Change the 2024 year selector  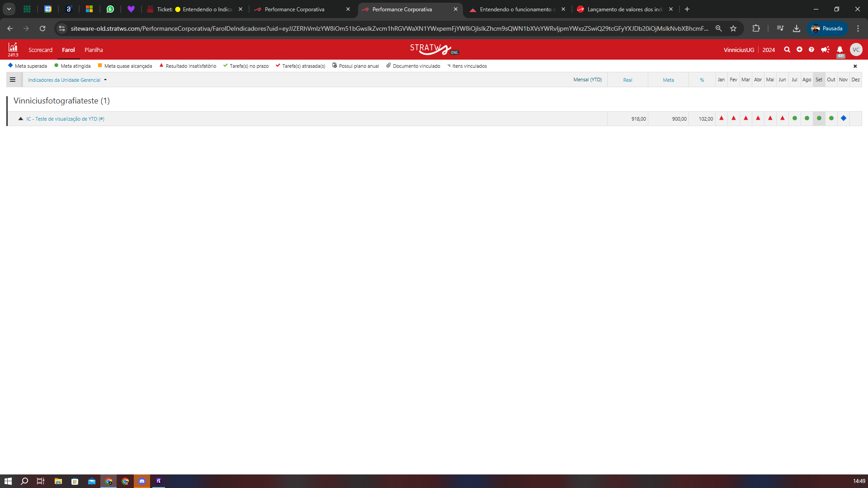tap(769, 50)
